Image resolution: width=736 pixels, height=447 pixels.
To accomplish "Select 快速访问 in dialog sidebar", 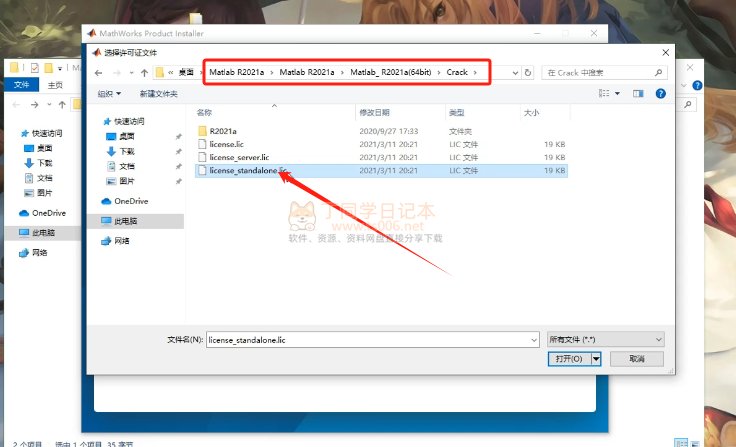I will [129, 121].
